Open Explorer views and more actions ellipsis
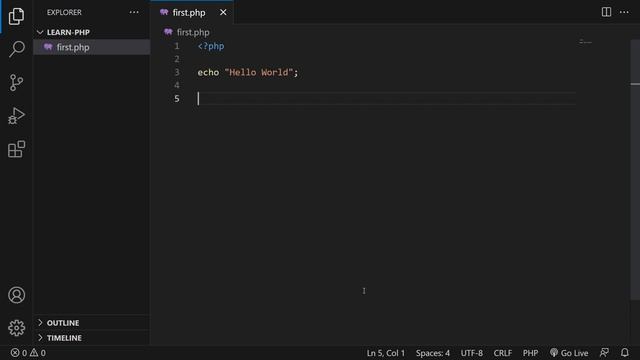The width and height of the screenshot is (640, 360). click(134, 12)
